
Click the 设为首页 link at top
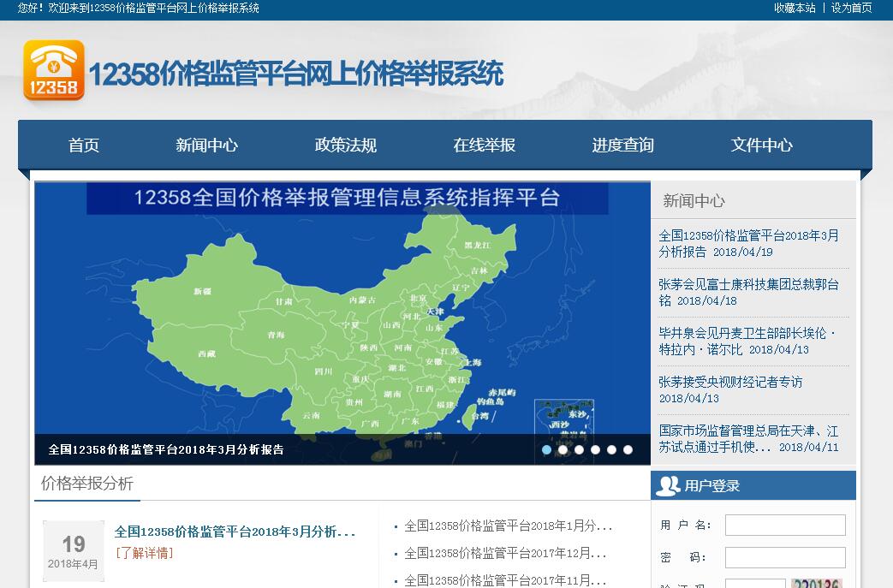pos(851,8)
